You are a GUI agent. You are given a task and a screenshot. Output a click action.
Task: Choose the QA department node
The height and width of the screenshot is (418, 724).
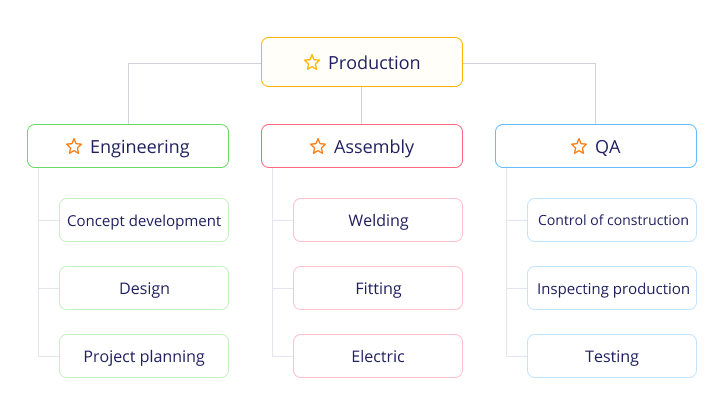click(x=596, y=146)
